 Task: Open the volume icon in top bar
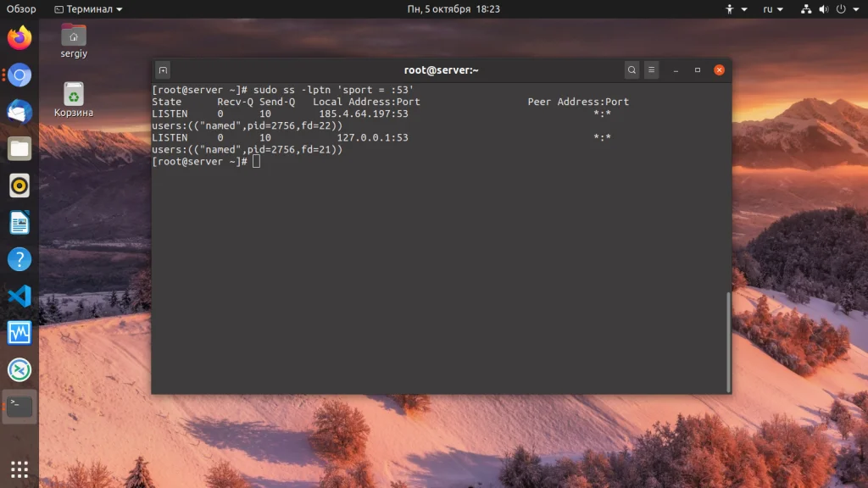[x=824, y=8]
